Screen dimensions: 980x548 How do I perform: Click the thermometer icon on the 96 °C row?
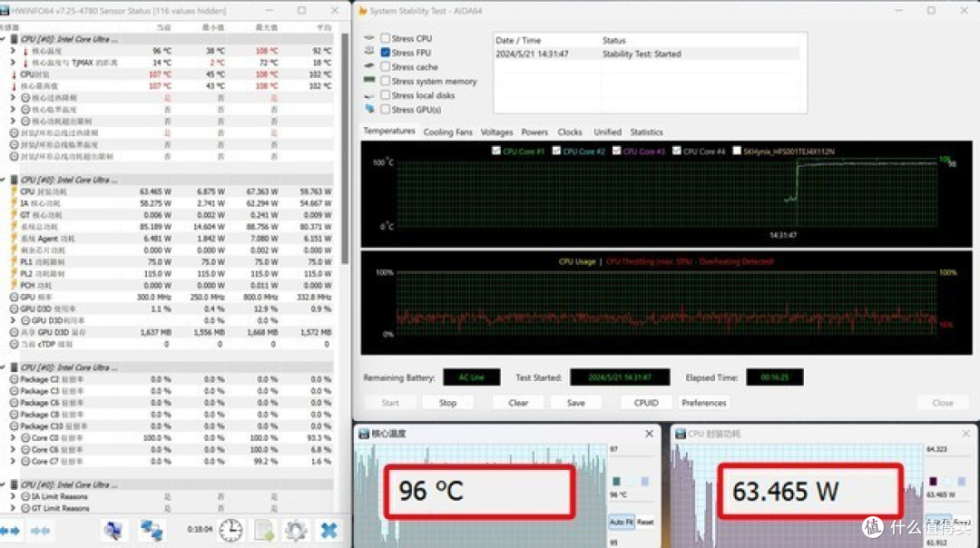[x=25, y=51]
